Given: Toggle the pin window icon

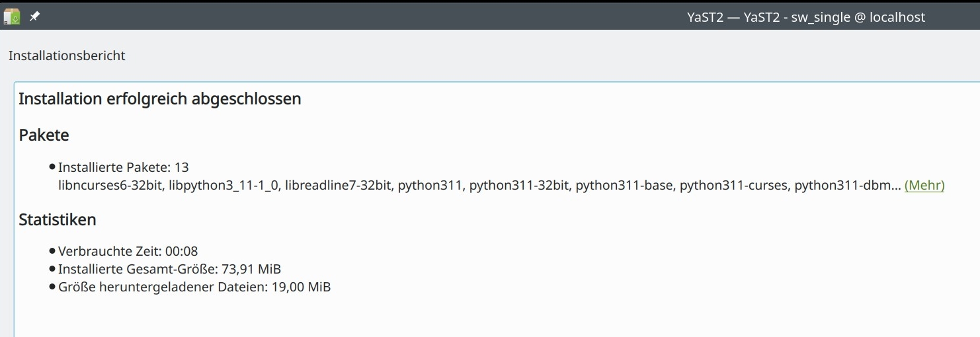Looking at the screenshot, I should 34,17.
